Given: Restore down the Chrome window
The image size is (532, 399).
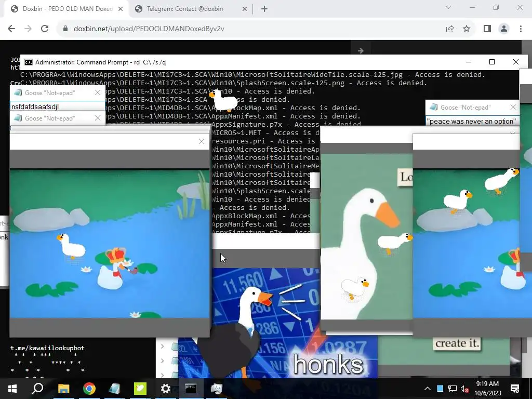Looking at the screenshot, I should (x=496, y=7).
